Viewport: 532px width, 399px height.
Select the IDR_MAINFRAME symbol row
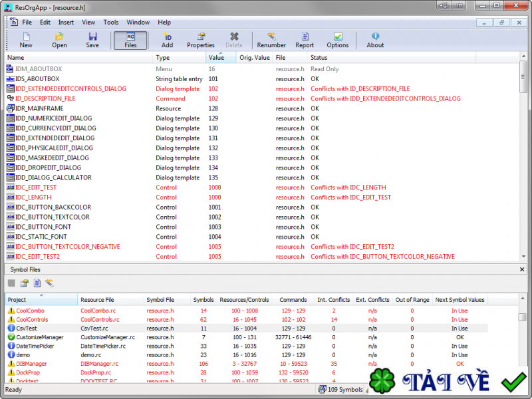[x=39, y=108]
